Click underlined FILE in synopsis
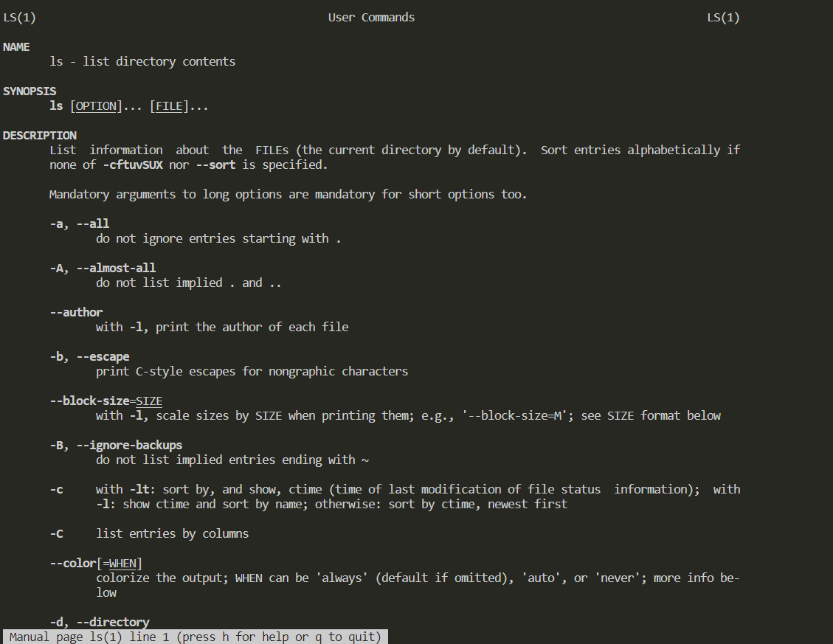Screen dimensions: 833x644 coord(169,106)
